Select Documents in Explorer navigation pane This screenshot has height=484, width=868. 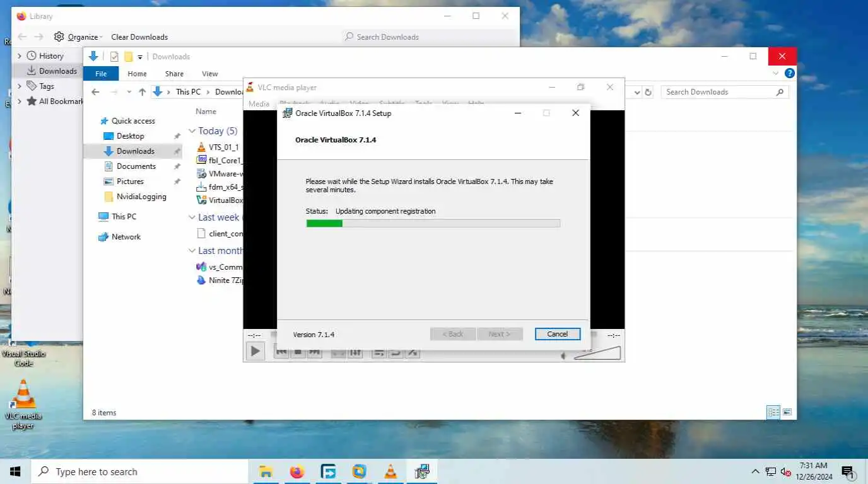(136, 166)
